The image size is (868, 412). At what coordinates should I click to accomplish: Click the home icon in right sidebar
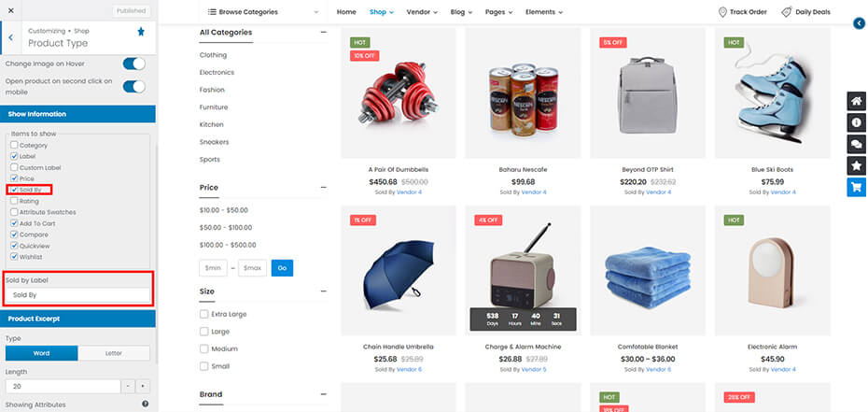tap(857, 101)
